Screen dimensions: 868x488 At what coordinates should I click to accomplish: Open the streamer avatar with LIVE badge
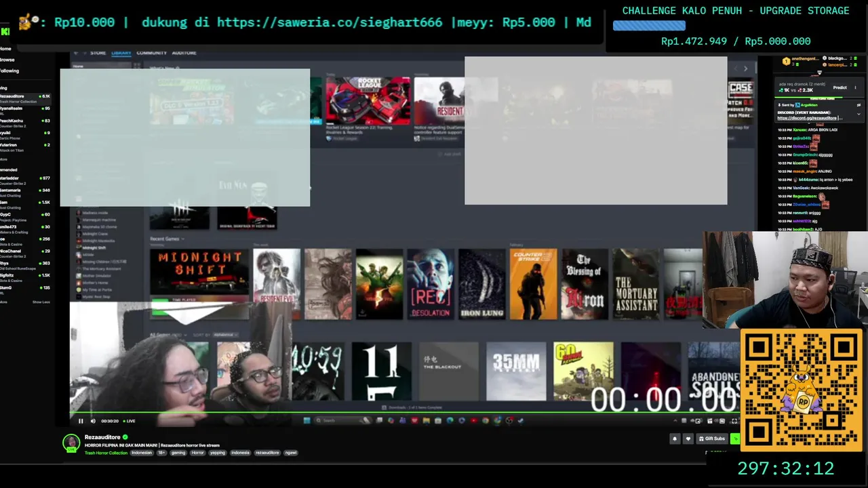point(71,443)
